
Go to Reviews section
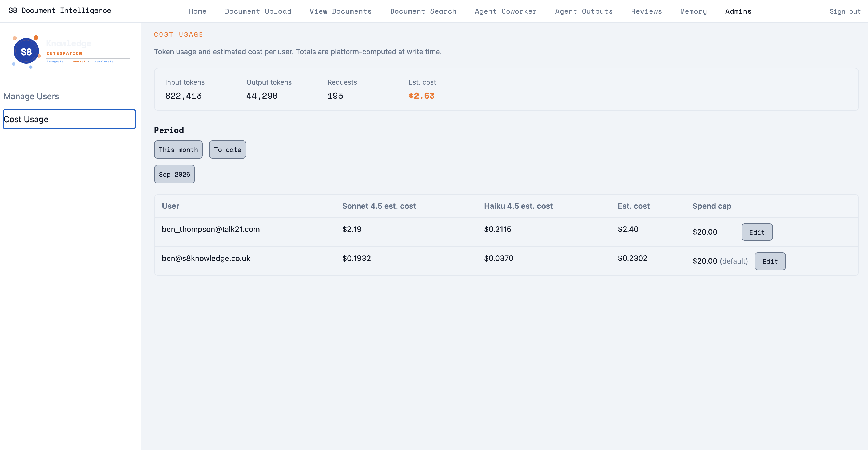[646, 11]
